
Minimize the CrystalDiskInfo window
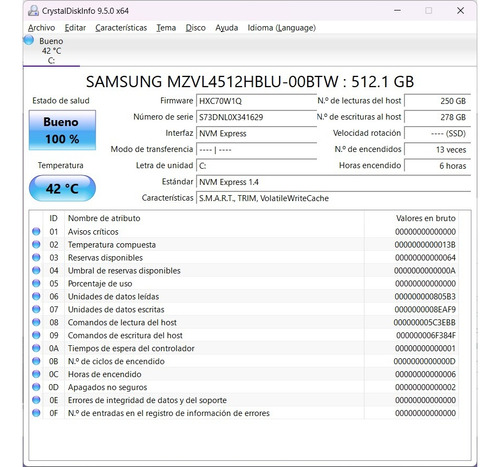[x=397, y=11]
